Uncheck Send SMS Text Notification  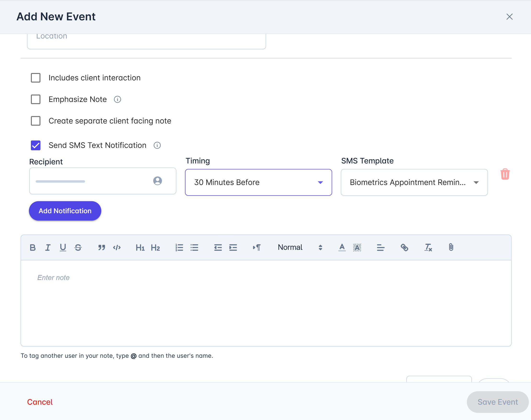(35, 145)
